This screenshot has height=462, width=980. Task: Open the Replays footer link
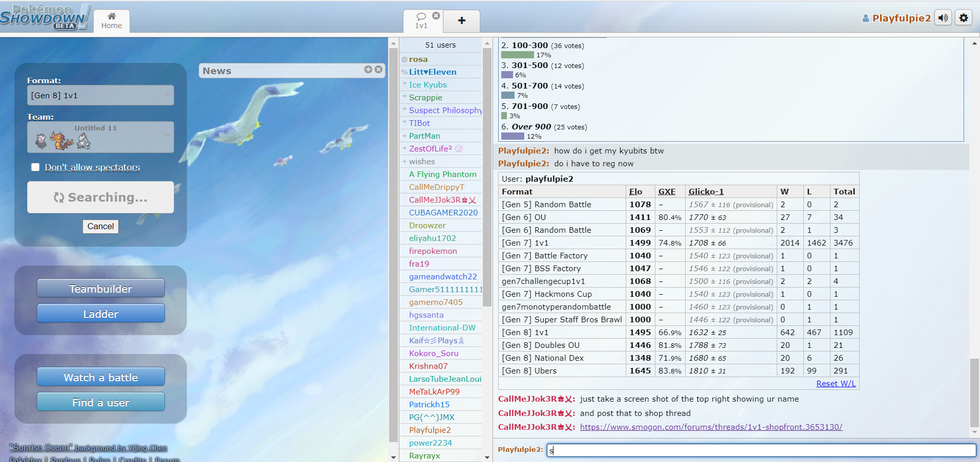(x=66, y=459)
